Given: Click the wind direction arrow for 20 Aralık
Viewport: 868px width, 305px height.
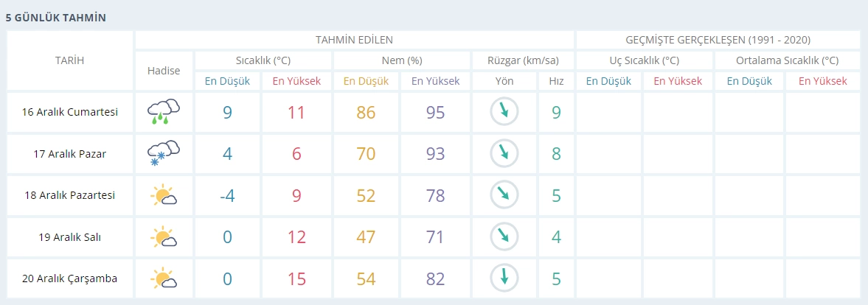Looking at the screenshot, I should pos(504,278).
